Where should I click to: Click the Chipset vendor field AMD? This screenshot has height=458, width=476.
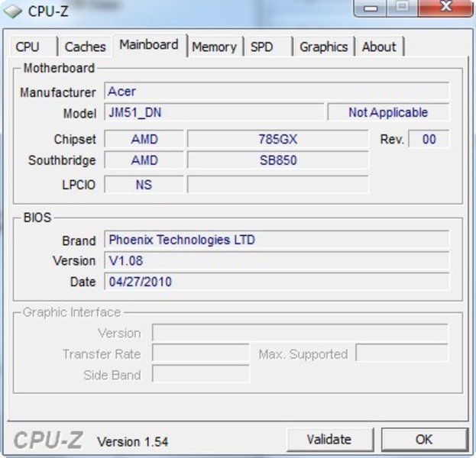click(x=144, y=139)
